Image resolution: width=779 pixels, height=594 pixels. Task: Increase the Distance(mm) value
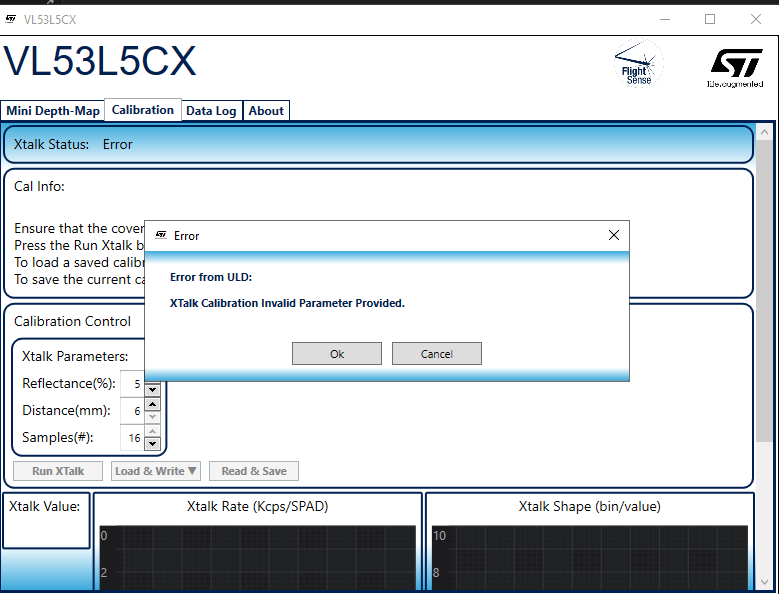pyautogui.click(x=153, y=404)
